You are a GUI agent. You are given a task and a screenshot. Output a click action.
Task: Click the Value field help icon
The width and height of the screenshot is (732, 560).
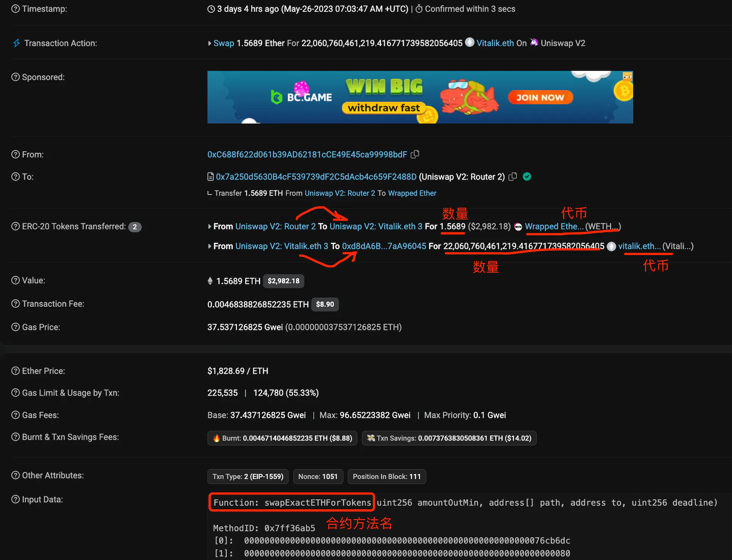click(15, 280)
